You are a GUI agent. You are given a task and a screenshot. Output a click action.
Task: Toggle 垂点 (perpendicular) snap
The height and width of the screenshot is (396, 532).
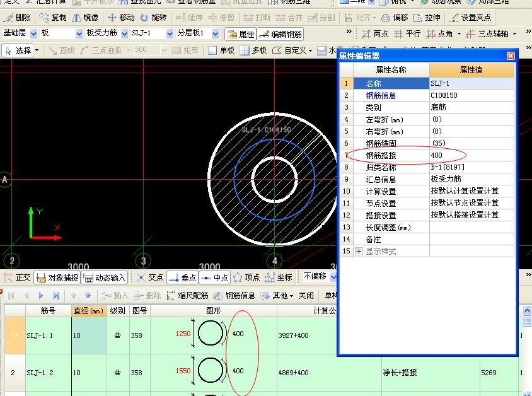tap(183, 277)
